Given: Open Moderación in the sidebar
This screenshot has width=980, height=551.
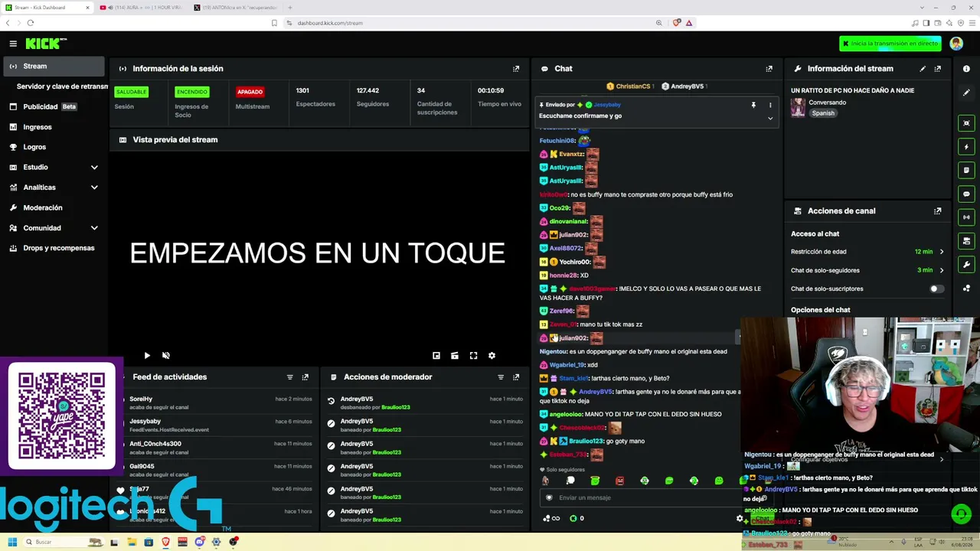Looking at the screenshot, I should click(53, 207).
